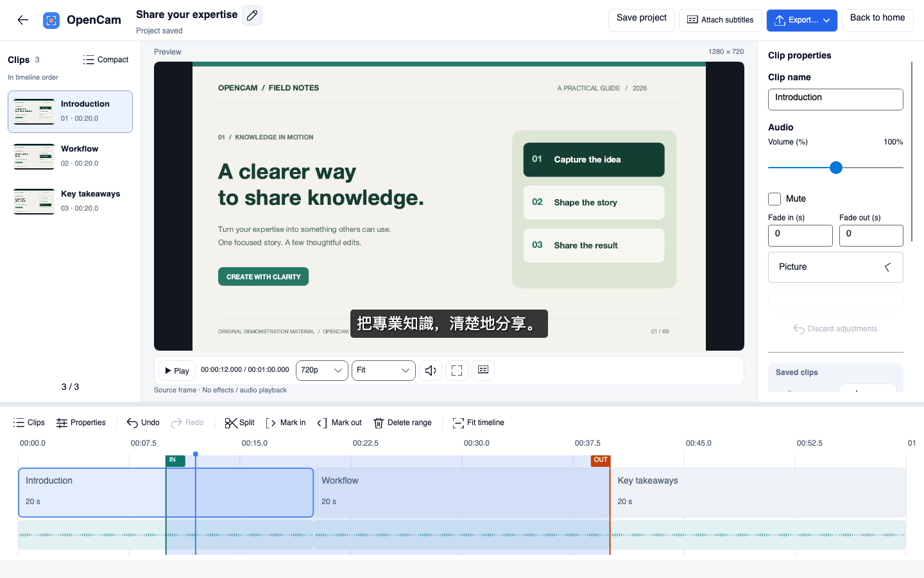Go back using the left arrow icon
The image size is (924, 578).
(x=23, y=20)
